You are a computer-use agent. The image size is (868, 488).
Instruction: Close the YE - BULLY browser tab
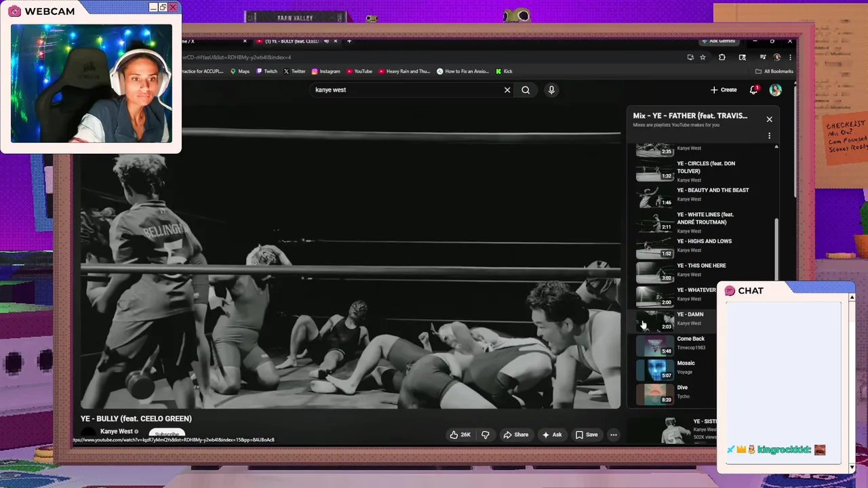pos(335,41)
